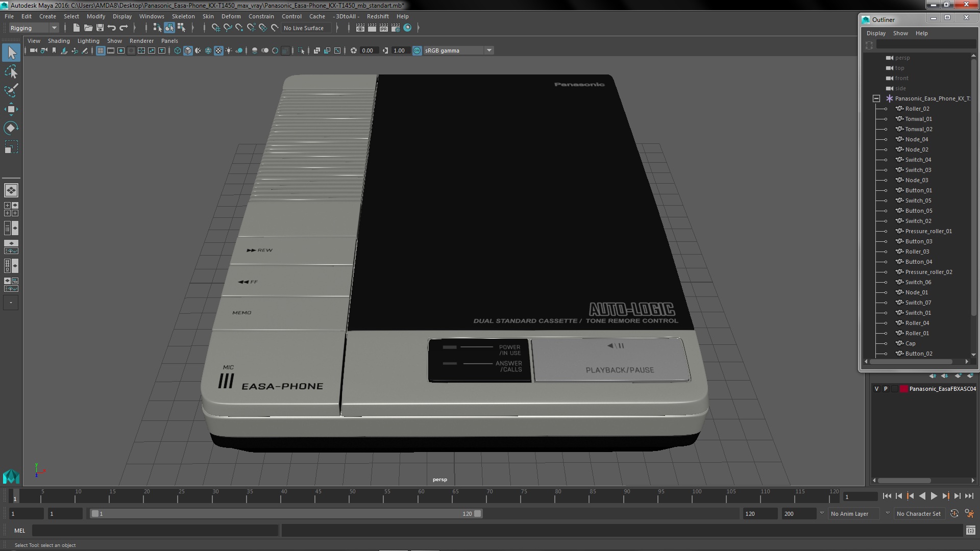The height and width of the screenshot is (551, 980).
Task: Click the MEL command input field
Action: (x=155, y=531)
